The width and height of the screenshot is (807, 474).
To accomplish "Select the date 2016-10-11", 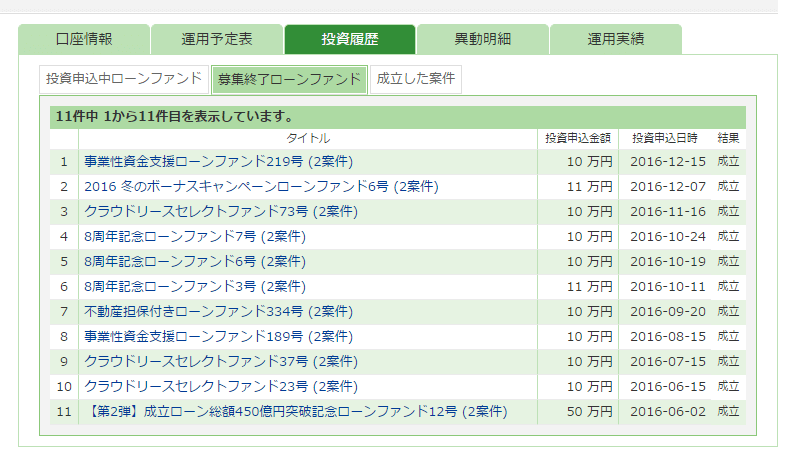I will (668, 287).
